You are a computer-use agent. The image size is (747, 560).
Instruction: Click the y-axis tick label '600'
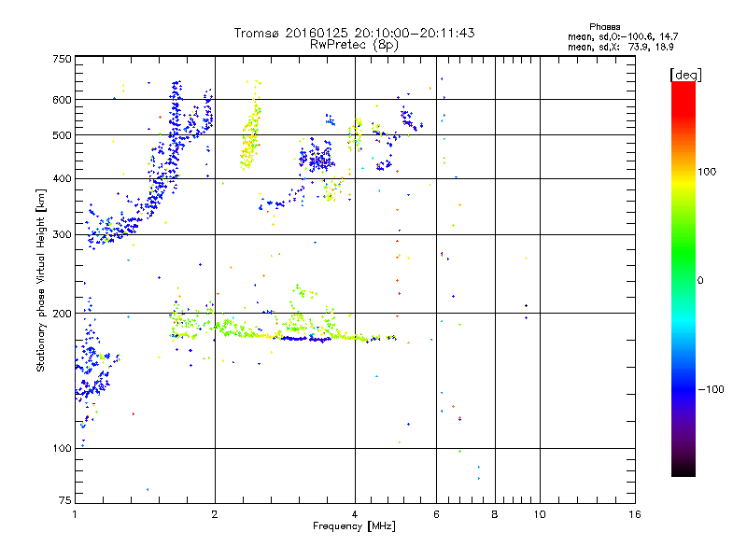(62, 100)
